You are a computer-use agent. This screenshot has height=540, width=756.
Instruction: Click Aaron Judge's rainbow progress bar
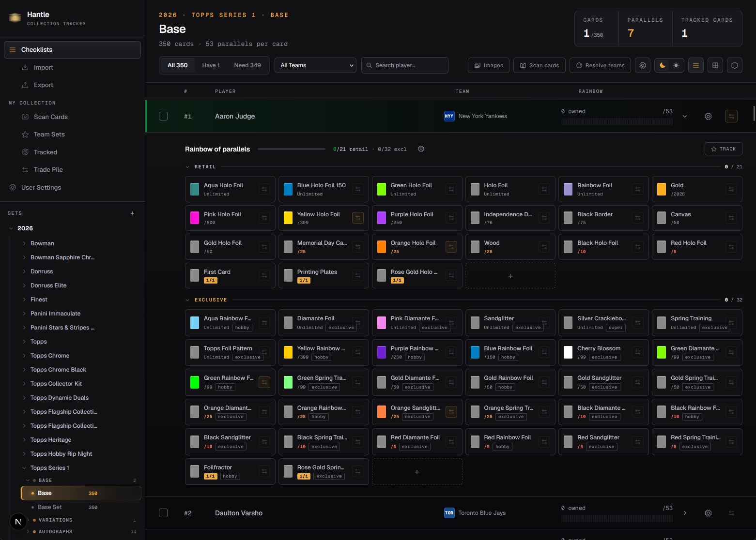click(617, 122)
